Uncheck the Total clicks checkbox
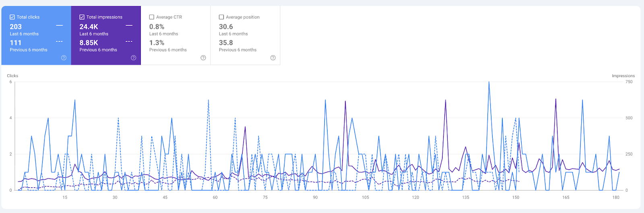Image resolution: width=644 pixels, height=213 pixels. tap(12, 17)
